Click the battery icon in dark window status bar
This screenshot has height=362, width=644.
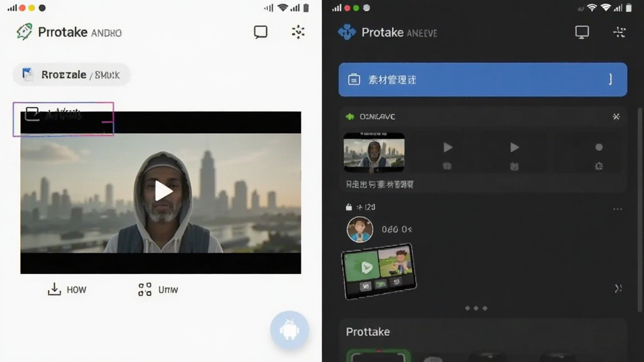[629, 8]
